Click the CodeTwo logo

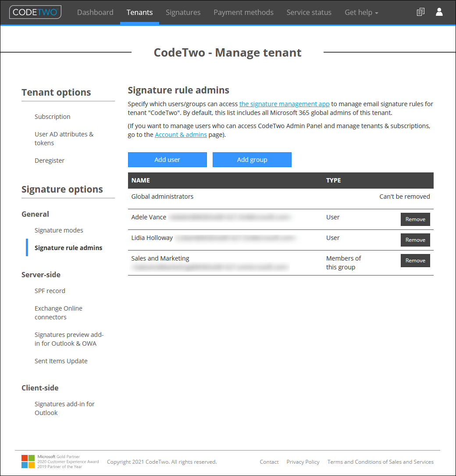pos(35,12)
